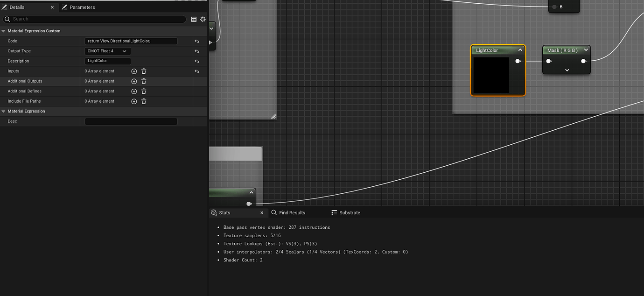The height and width of the screenshot is (296, 644).
Task: Reset the Code property to default
Action: [x=196, y=41]
